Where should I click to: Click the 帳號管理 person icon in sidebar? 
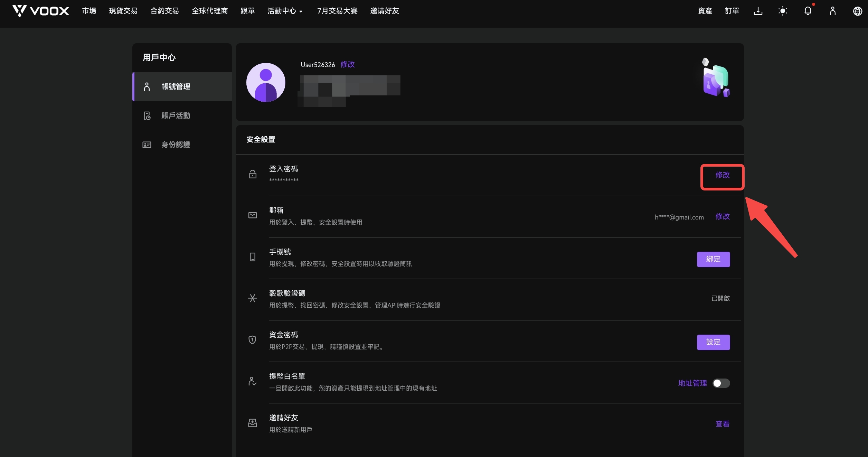click(147, 87)
